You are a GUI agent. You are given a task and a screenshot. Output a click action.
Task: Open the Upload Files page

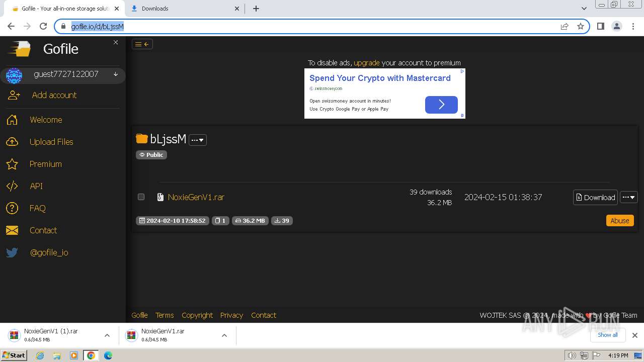(51, 142)
